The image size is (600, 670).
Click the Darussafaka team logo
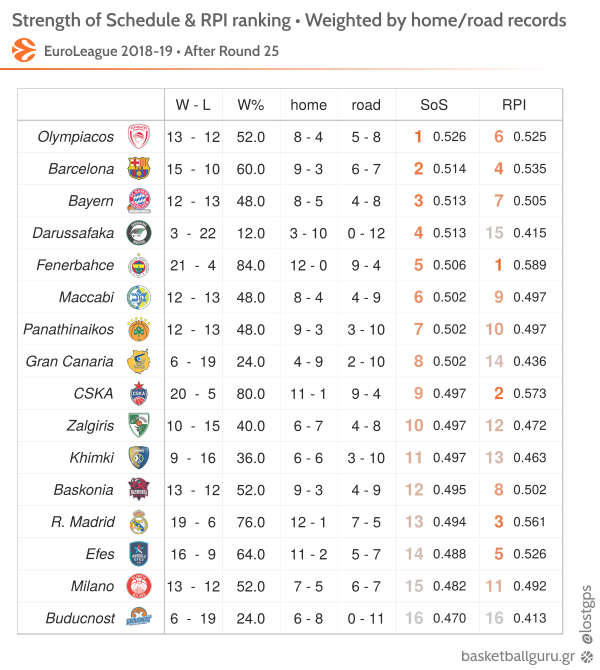point(138,233)
